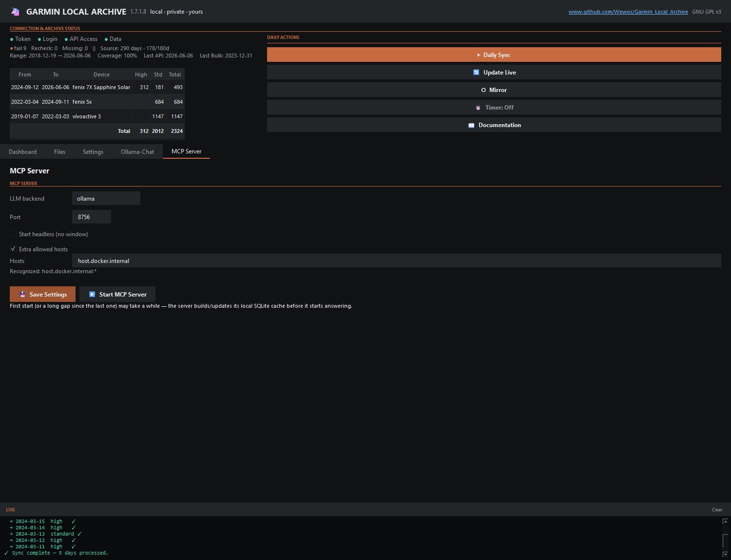731x560 pixels.
Task: Click the green Login status dot
Action: pyautogui.click(x=39, y=39)
